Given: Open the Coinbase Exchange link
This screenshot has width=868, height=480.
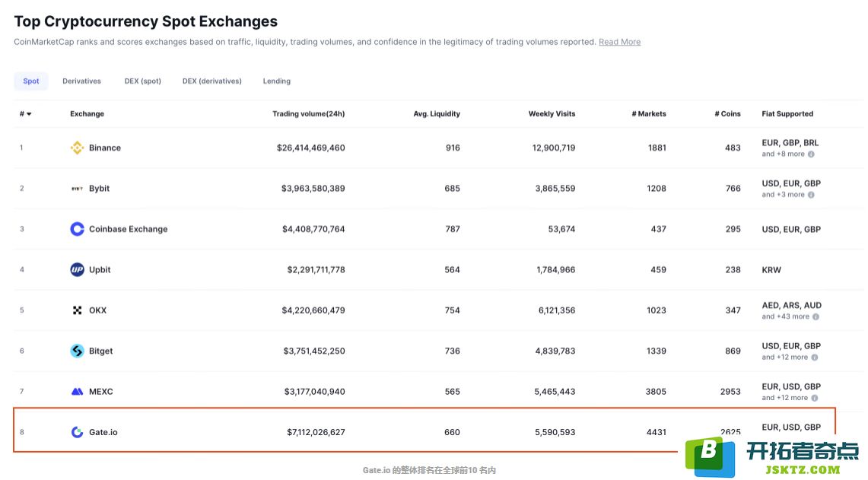Looking at the screenshot, I should tap(128, 229).
